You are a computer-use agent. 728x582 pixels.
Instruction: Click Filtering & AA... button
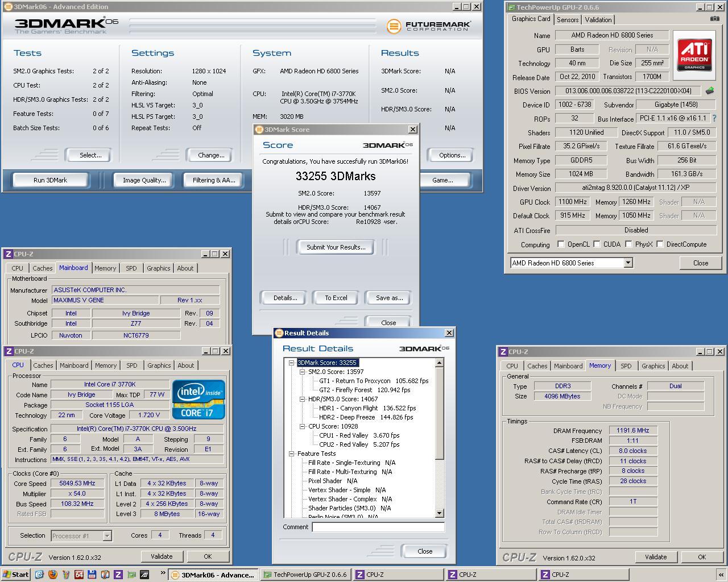coord(214,180)
